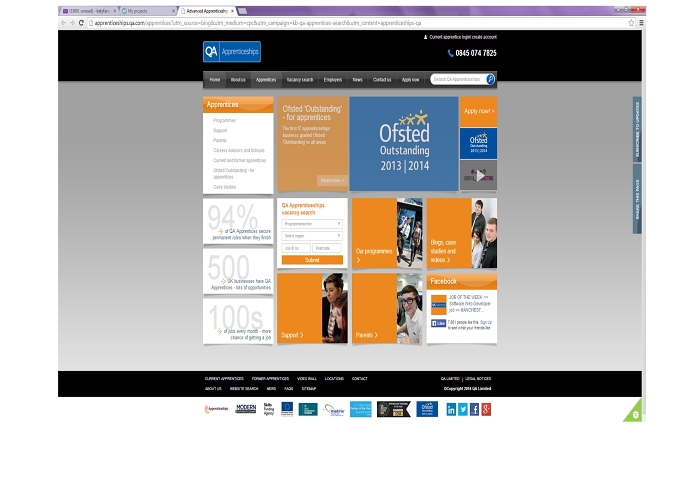Open the Apprentices menu item
Image resolution: width=680 pixels, height=481 pixels.
tap(266, 80)
